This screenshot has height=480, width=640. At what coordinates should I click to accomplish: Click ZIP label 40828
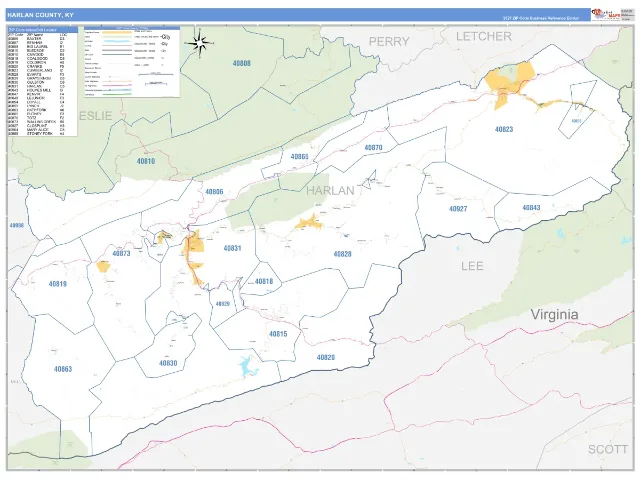(x=342, y=254)
